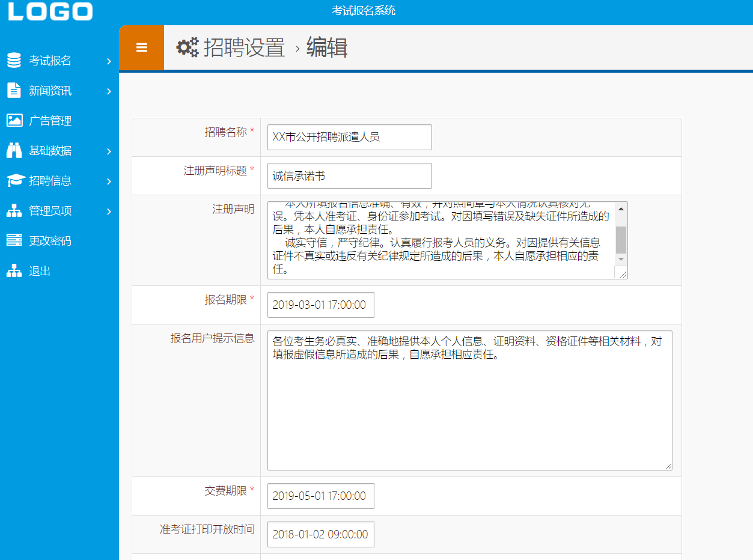
Task: Expand the 新闻资讯 submenu chevron
Action: [109, 91]
